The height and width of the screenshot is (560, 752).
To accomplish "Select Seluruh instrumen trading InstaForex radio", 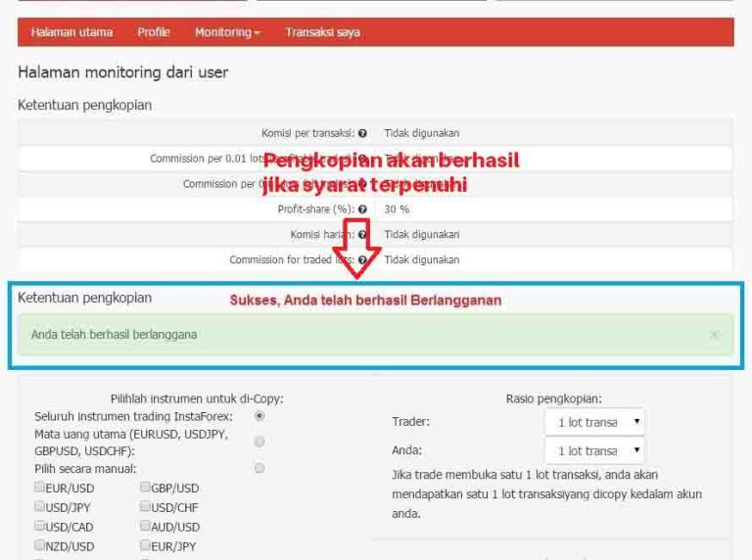I will pyautogui.click(x=259, y=416).
